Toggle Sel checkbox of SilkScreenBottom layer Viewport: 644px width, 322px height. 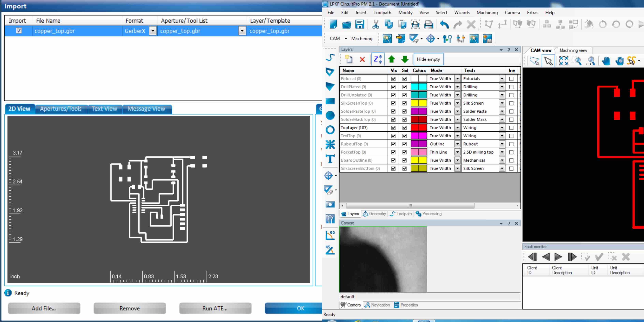point(404,168)
